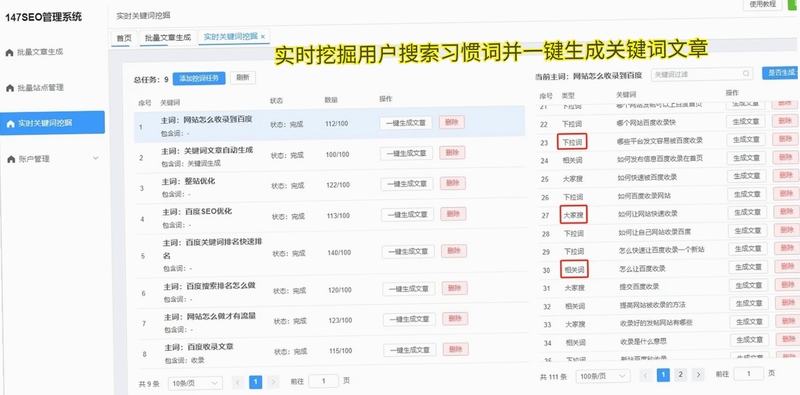Delete the 整站优化 task
The height and width of the screenshot is (395, 800).
click(453, 184)
